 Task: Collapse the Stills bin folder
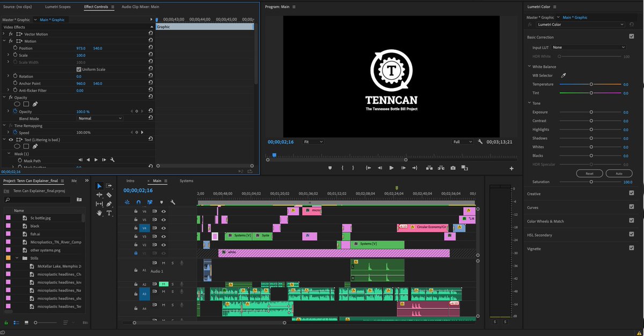click(17, 258)
